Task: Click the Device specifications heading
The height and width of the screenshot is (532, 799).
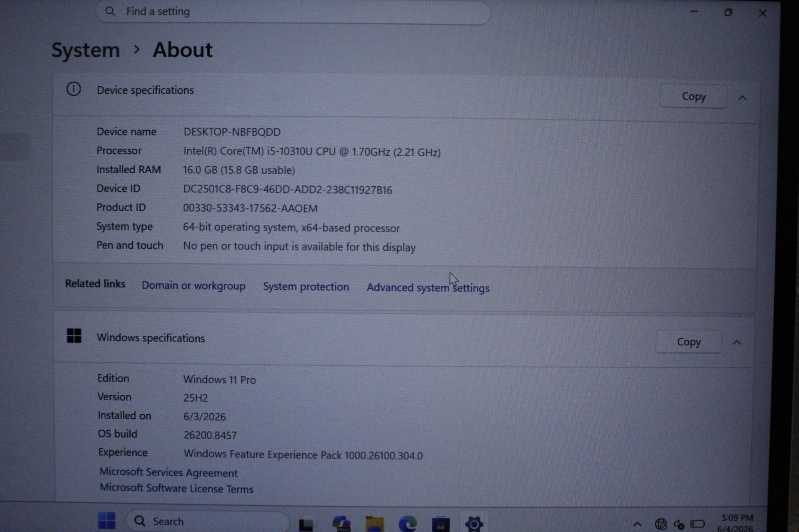Action: (x=145, y=90)
